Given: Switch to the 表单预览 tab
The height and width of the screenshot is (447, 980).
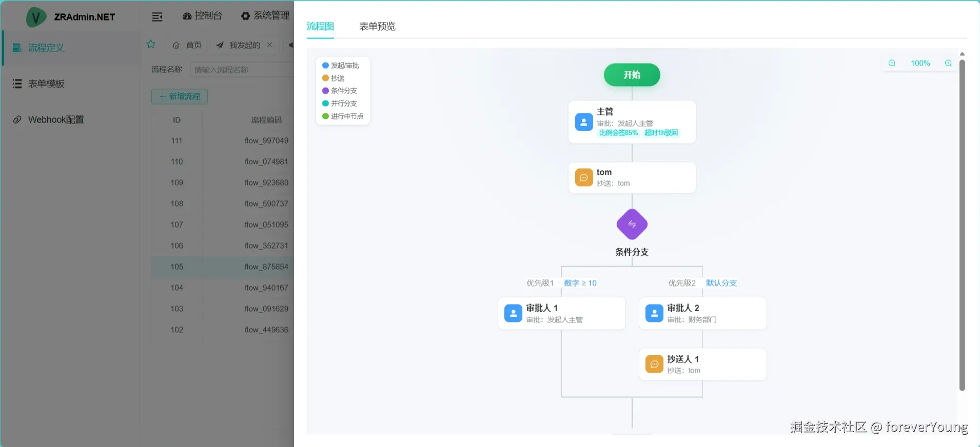Looking at the screenshot, I should coord(377,26).
